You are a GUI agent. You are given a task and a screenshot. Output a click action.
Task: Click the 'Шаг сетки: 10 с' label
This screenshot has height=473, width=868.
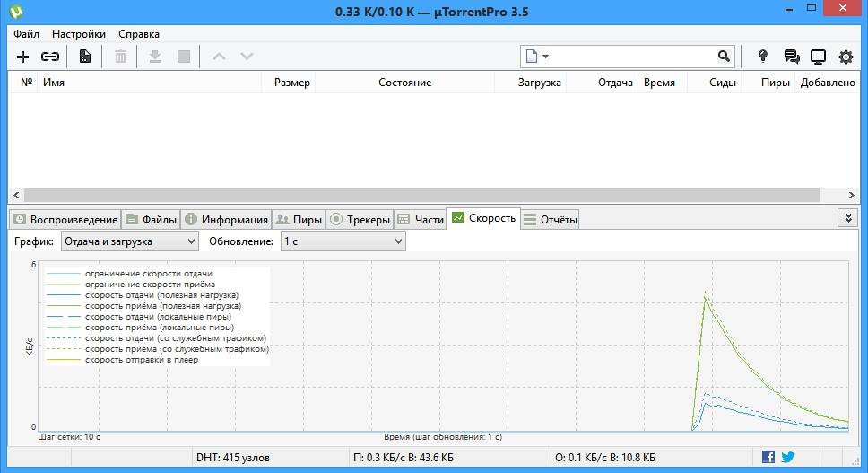pos(69,437)
